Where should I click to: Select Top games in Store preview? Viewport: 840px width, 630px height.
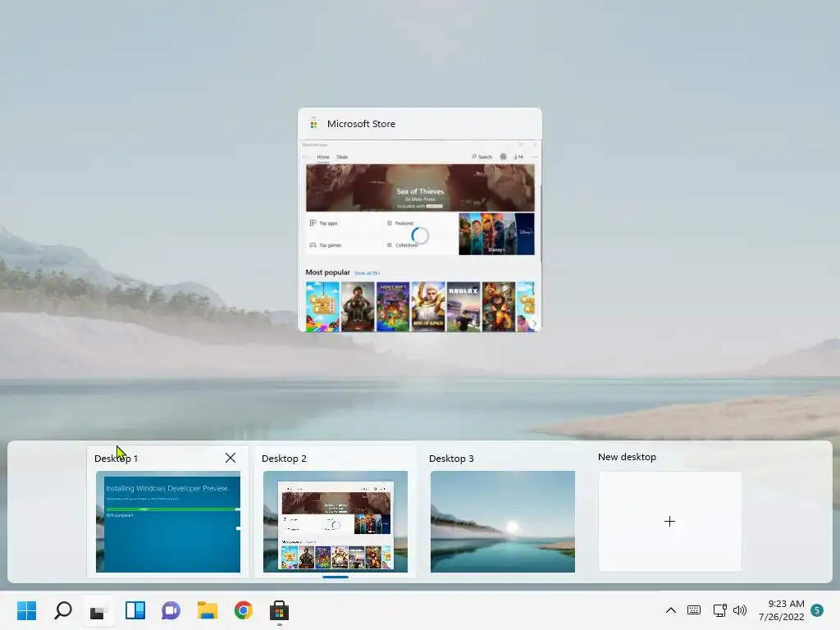(x=325, y=244)
